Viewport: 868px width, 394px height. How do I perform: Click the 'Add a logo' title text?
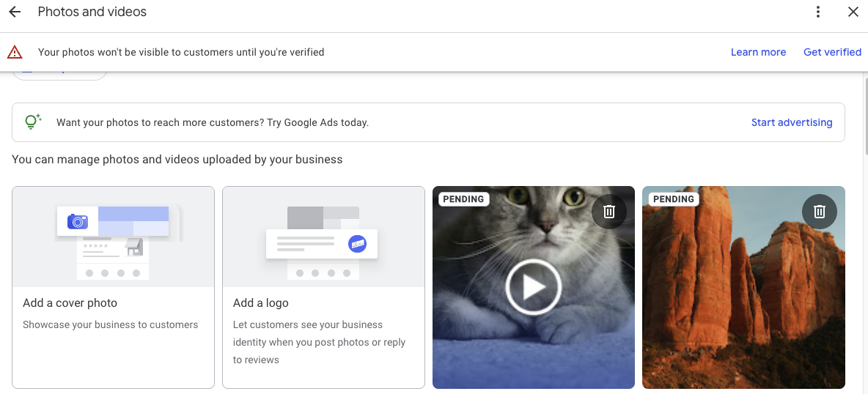pyautogui.click(x=260, y=302)
